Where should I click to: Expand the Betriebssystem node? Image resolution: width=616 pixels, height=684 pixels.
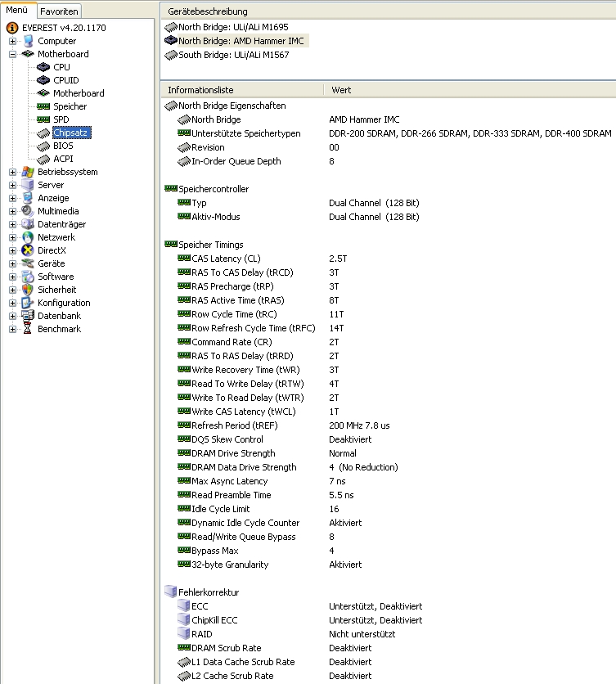pyautogui.click(x=12, y=172)
